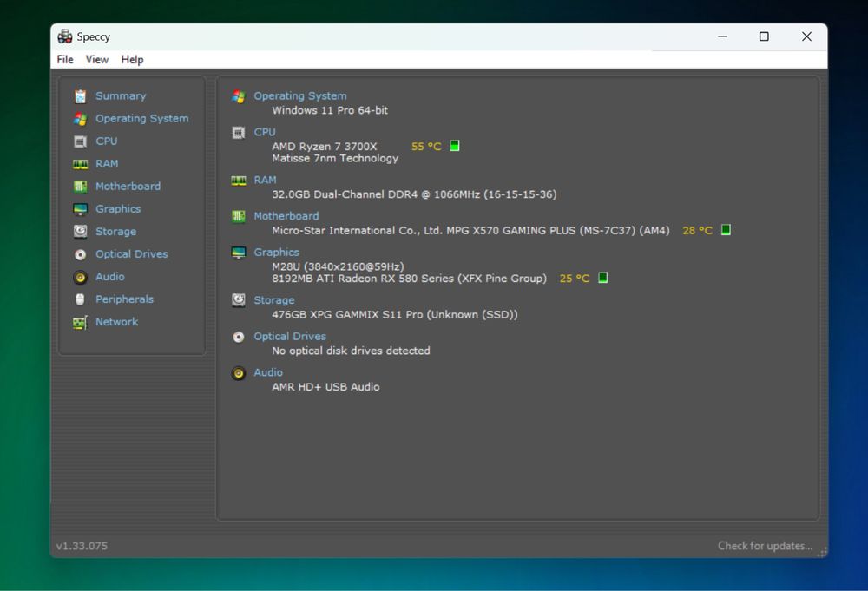The width and height of the screenshot is (868, 591).
Task: Click the Speccy app icon in title bar
Action: pos(65,36)
